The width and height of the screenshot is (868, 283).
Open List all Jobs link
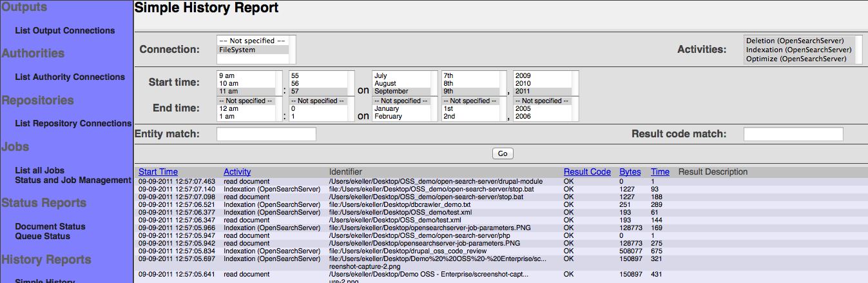pos(39,170)
